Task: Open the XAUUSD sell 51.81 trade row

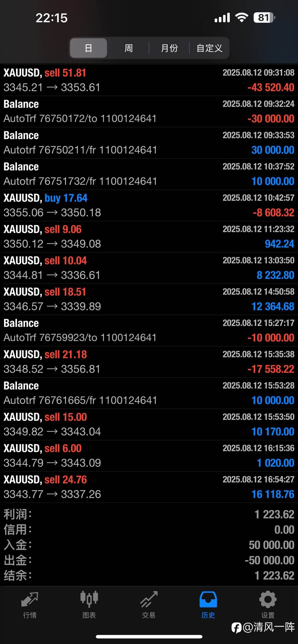Action: (149, 80)
